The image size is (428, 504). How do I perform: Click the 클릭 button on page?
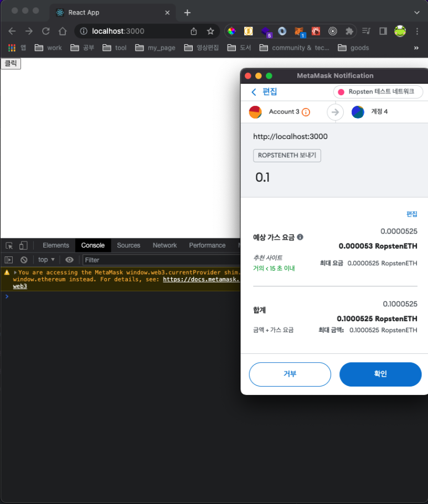pos(11,63)
